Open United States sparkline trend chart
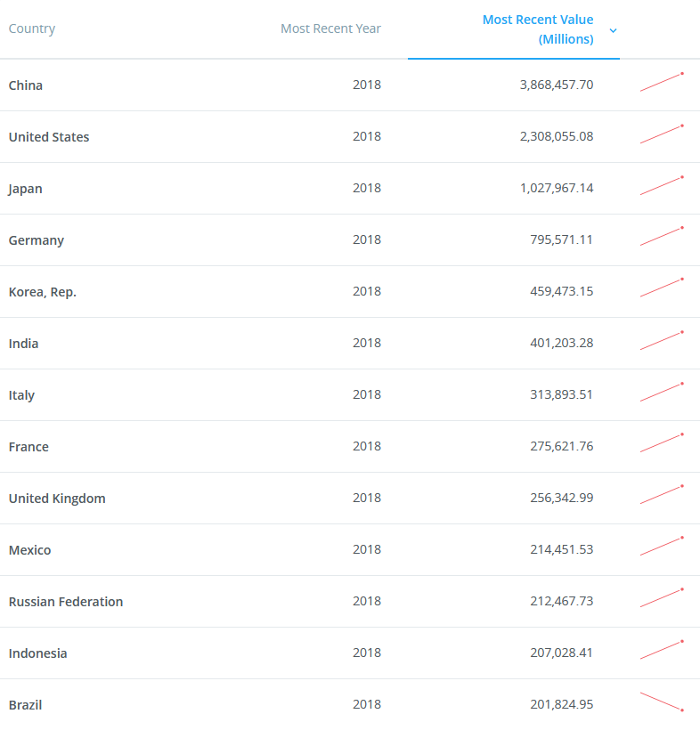The image size is (700, 730). tap(662, 134)
